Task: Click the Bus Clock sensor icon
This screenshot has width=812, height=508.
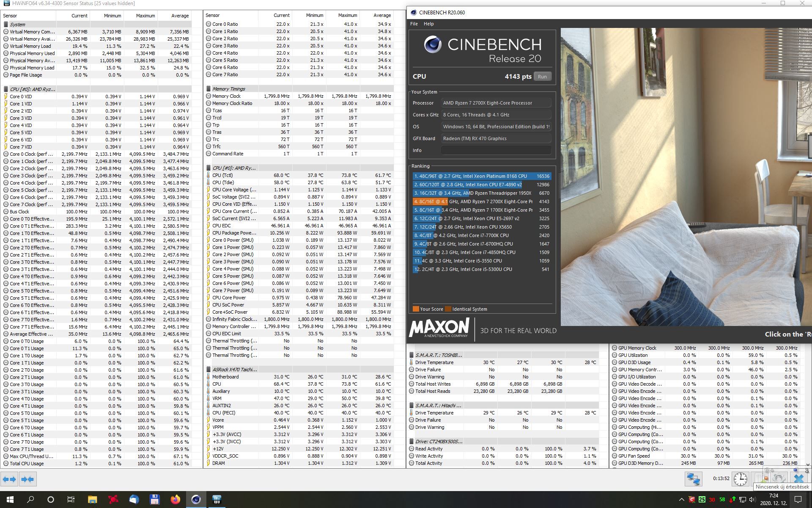Action: pos(6,212)
